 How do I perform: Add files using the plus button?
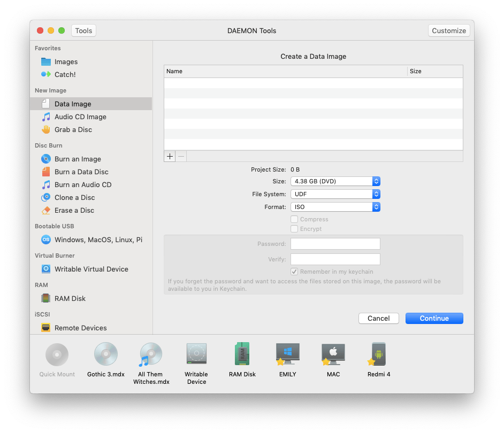click(x=170, y=156)
